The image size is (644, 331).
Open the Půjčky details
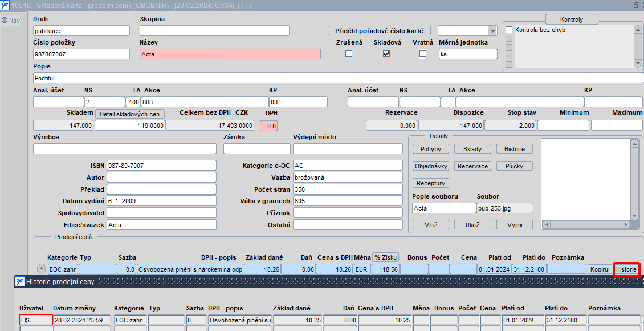(515, 165)
